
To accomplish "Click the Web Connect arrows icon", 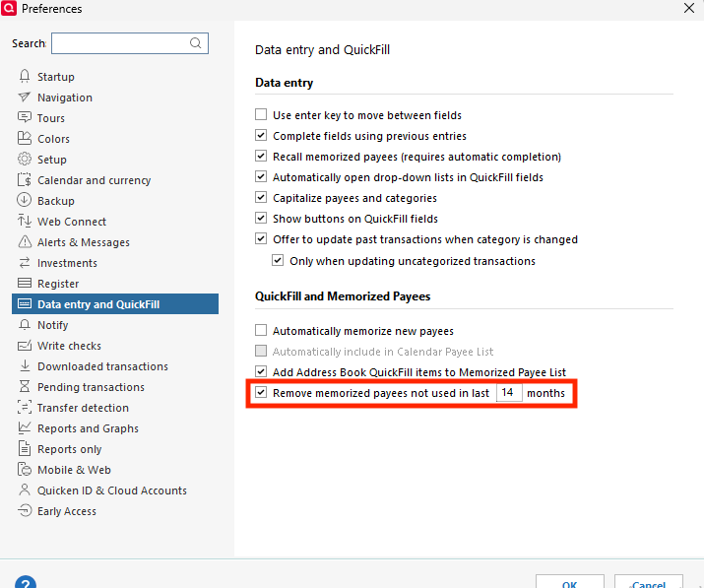I will pos(25,221).
